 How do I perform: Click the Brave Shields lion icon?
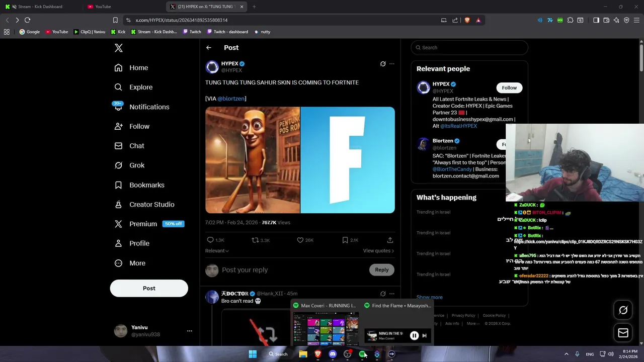[x=467, y=20]
